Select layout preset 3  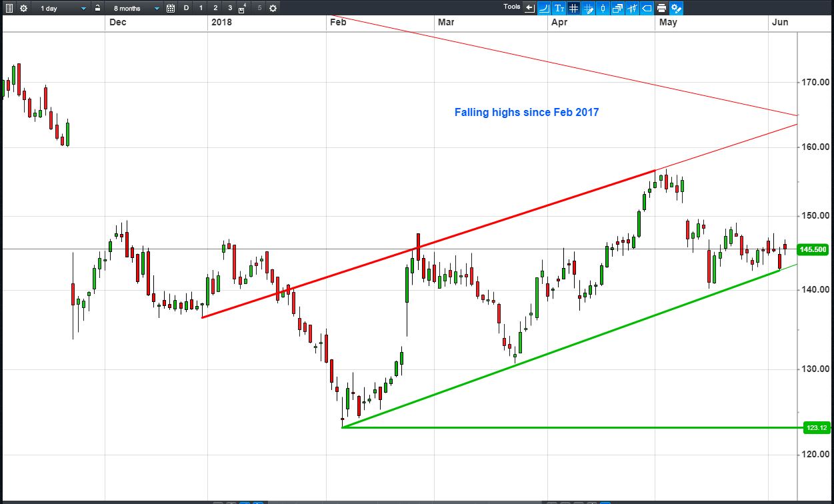coord(230,8)
